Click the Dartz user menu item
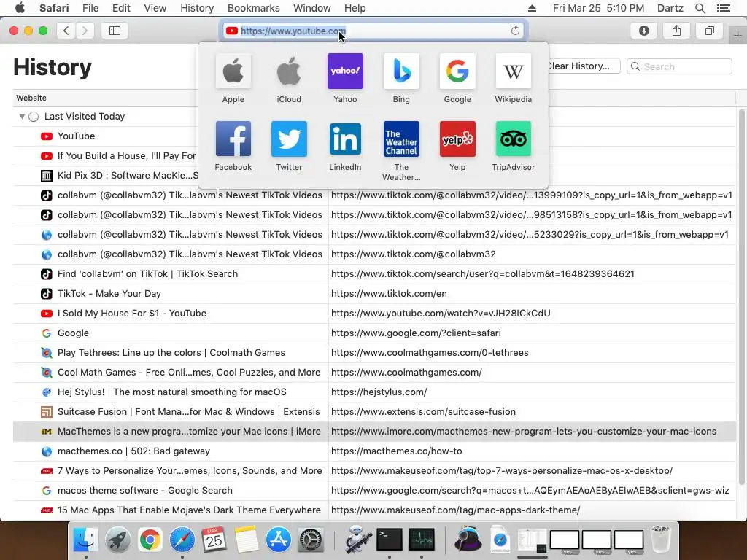747x560 pixels. point(670,8)
